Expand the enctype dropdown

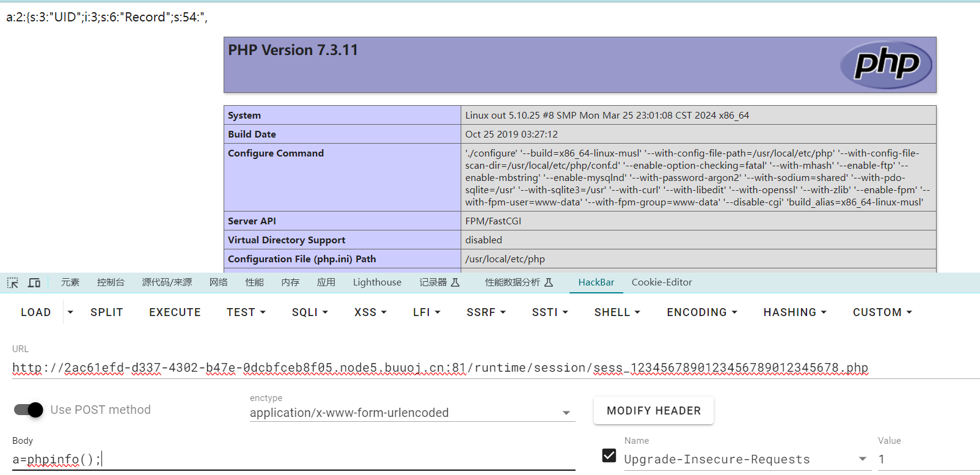(x=566, y=413)
